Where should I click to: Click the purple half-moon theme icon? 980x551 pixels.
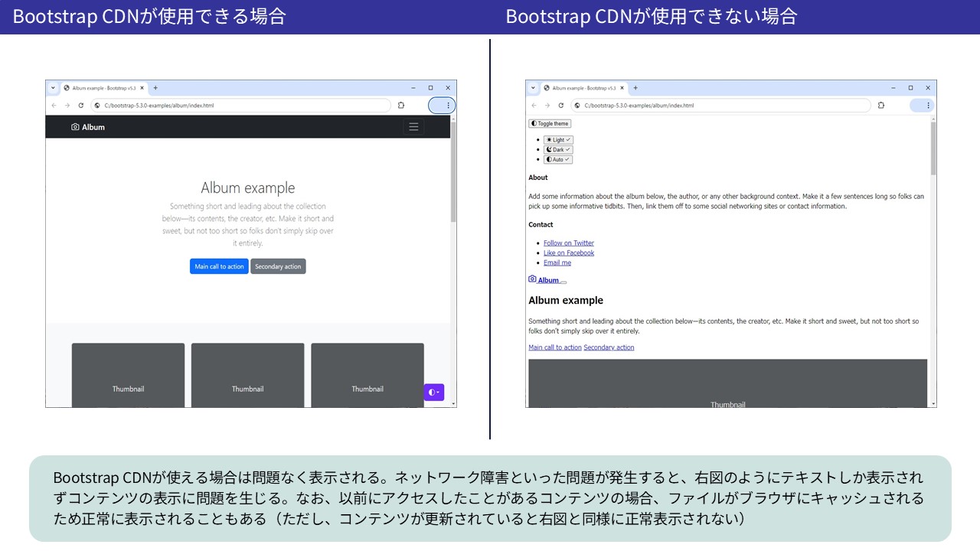click(x=433, y=392)
